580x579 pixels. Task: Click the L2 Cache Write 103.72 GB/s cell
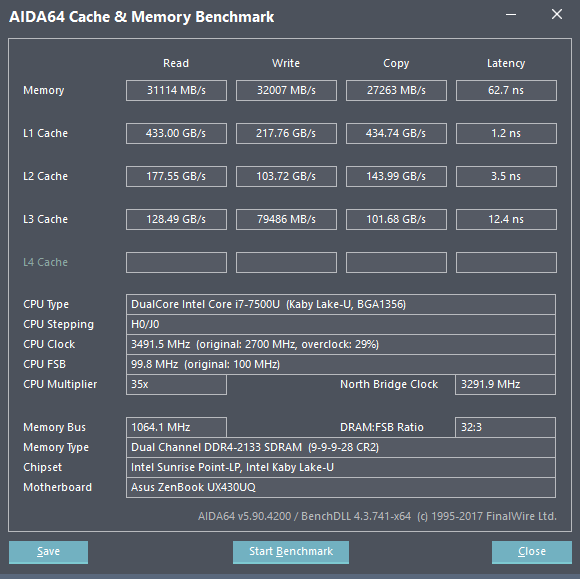tap(286, 176)
